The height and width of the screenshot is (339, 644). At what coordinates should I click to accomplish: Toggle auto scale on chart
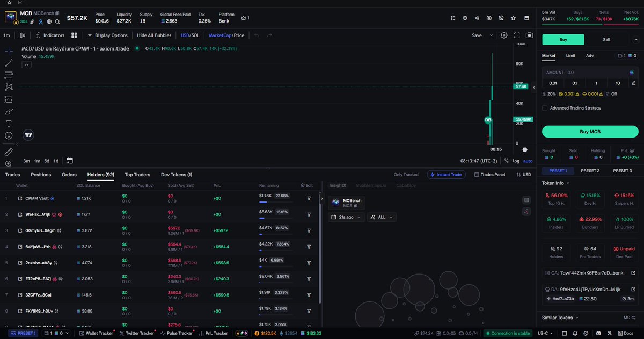tap(528, 161)
